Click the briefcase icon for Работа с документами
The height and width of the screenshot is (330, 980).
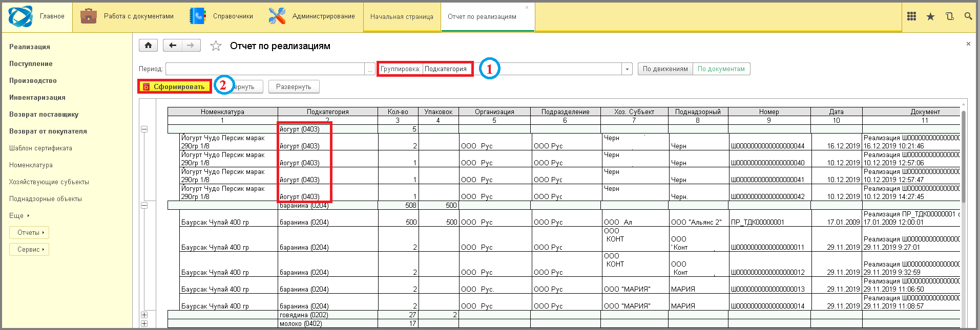coord(89,16)
